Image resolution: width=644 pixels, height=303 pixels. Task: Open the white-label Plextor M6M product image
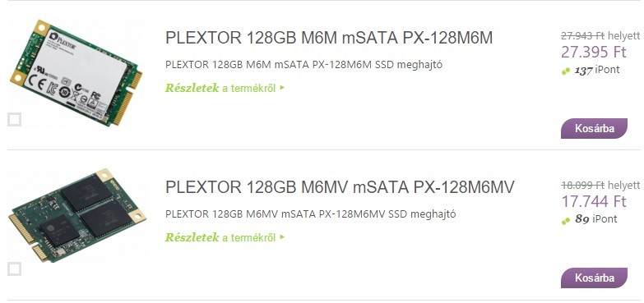76,72
